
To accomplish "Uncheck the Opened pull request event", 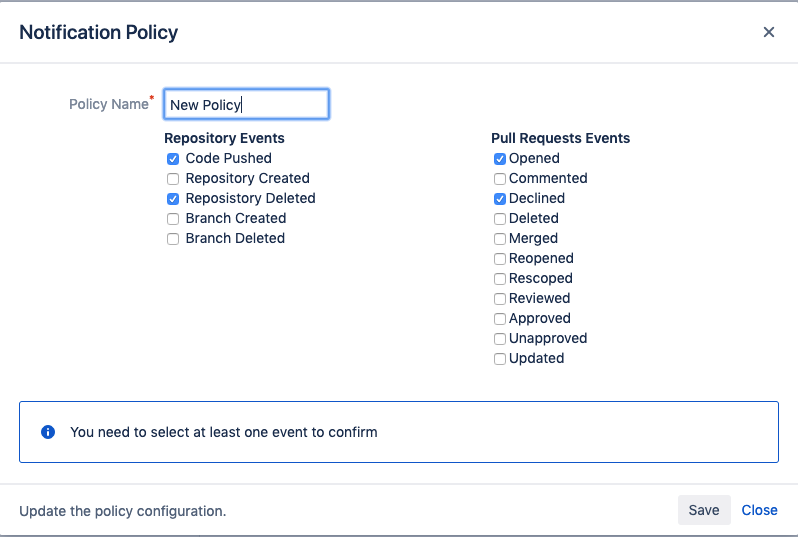I will [500, 159].
